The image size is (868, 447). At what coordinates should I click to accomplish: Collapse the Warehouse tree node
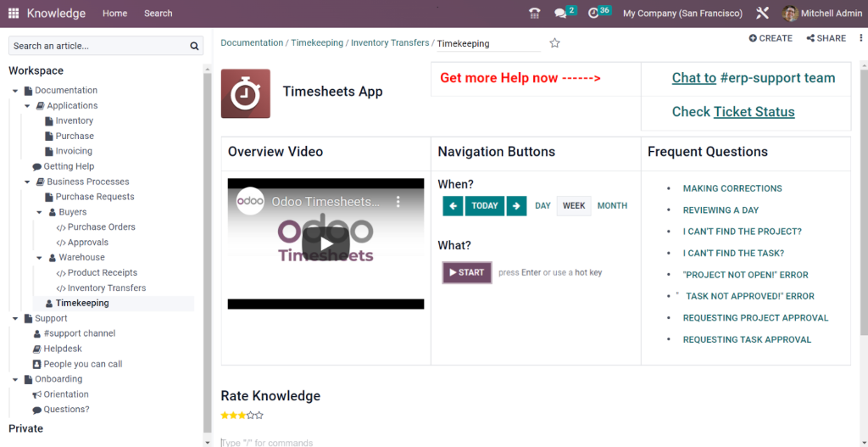coord(39,258)
